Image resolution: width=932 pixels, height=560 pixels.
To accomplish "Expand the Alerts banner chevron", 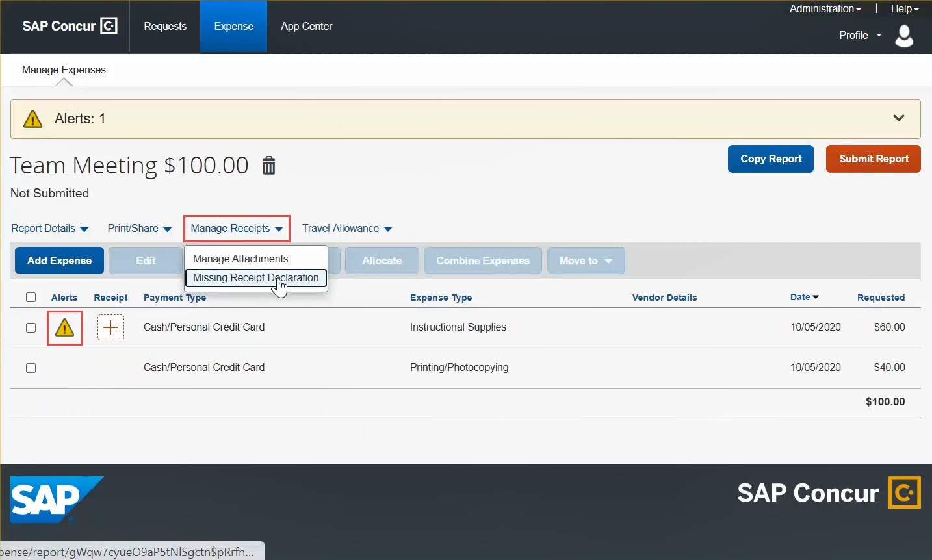I will (898, 118).
